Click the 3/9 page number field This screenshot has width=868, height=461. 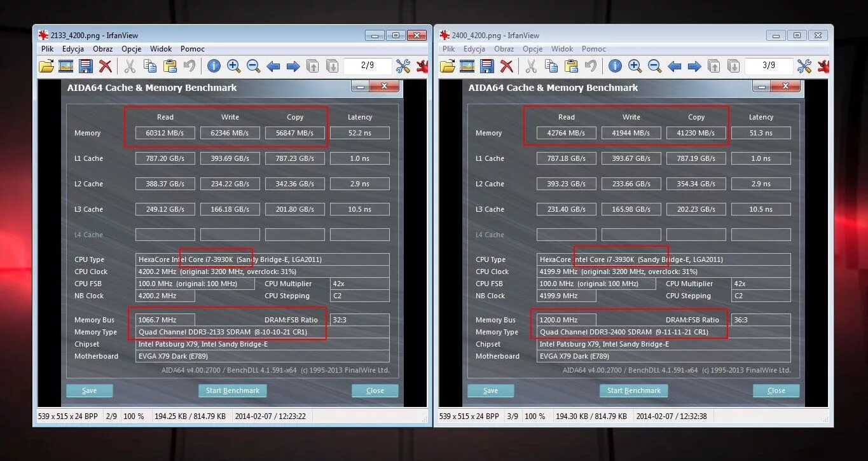point(769,65)
